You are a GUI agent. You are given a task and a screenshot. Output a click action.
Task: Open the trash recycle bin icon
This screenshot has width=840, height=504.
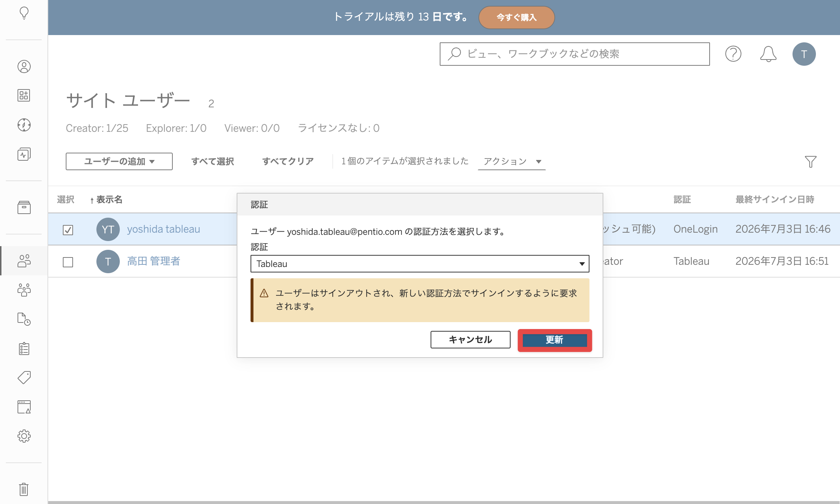tap(24, 489)
